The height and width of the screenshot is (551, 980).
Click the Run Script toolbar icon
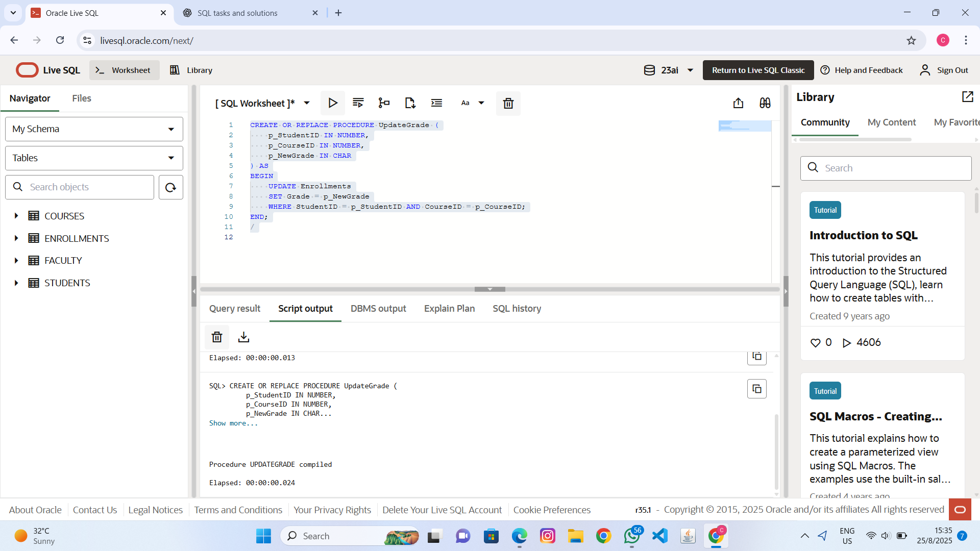[x=358, y=103]
